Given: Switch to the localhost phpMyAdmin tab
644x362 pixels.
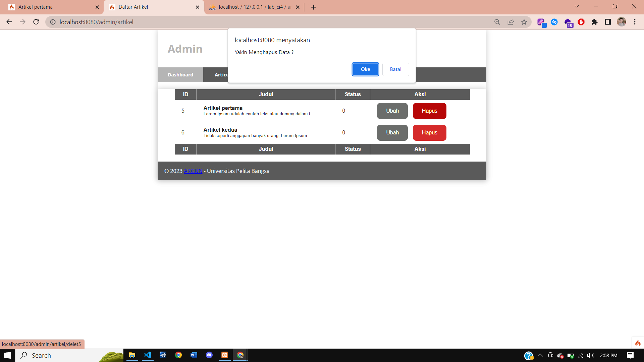Looking at the screenshot, I should pos(252,7).
